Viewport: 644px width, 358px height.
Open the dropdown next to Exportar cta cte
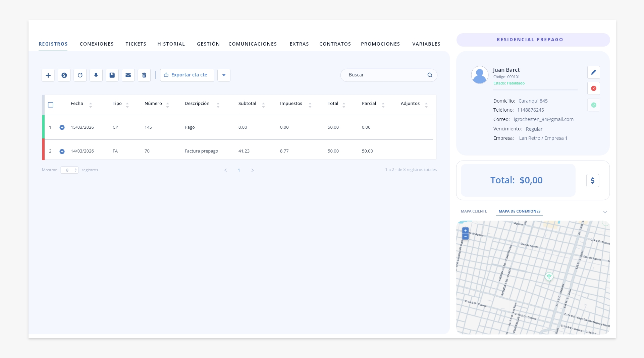[224, 75]
